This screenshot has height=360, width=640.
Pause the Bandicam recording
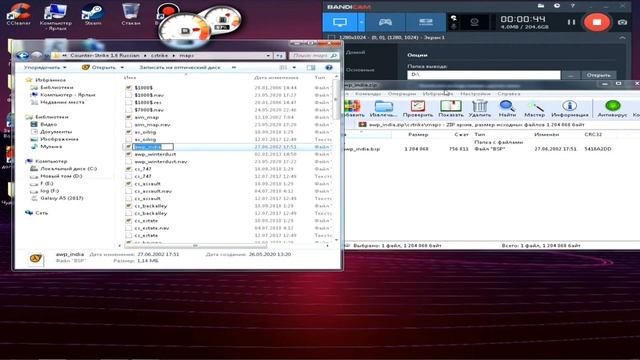click(571, 22)
